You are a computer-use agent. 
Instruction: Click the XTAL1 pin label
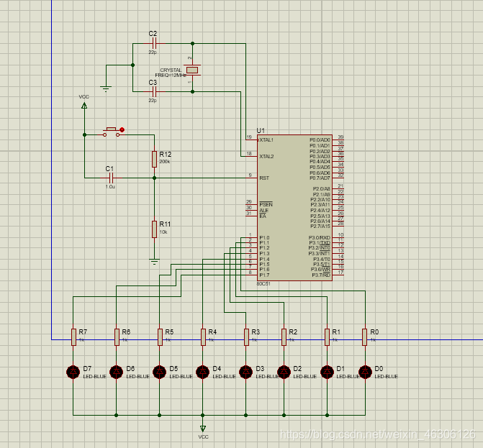point(266,140)
